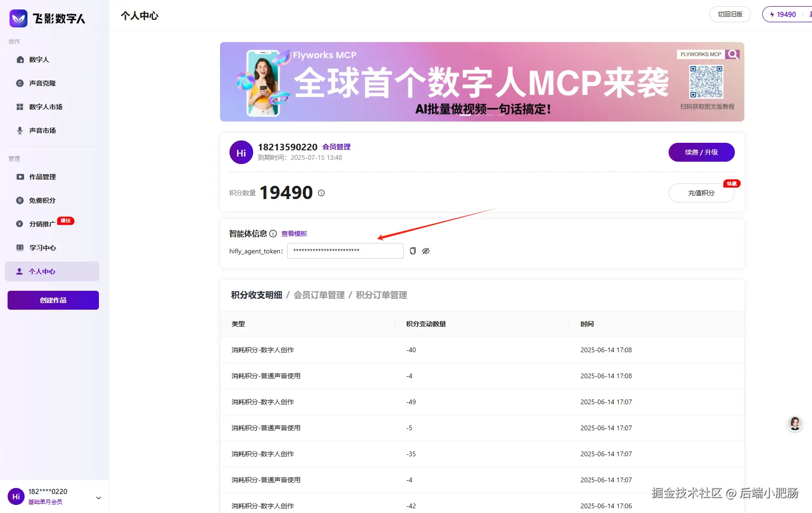Open the customer service avatar chat
Image resolution: width=812 pixels, height=513 pixels.
click(x=795, y=424)
